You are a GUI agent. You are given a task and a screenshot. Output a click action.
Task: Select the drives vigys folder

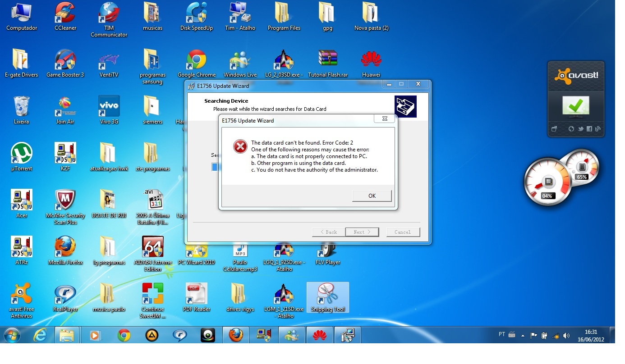(x=240, y=298)
